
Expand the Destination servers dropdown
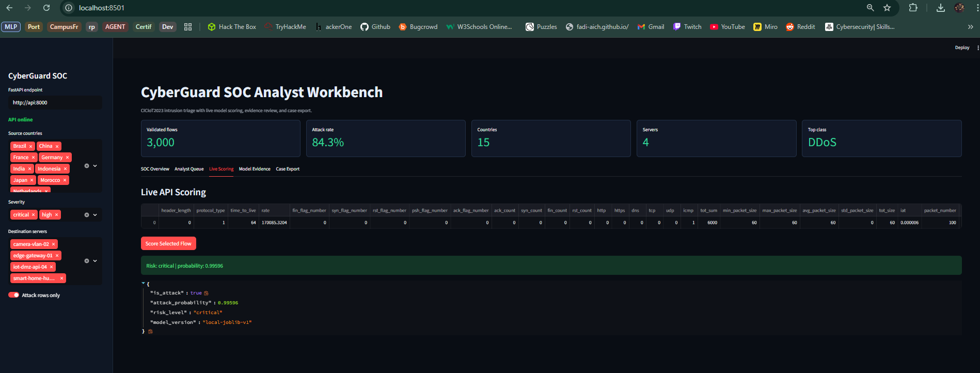coord(95,261)
